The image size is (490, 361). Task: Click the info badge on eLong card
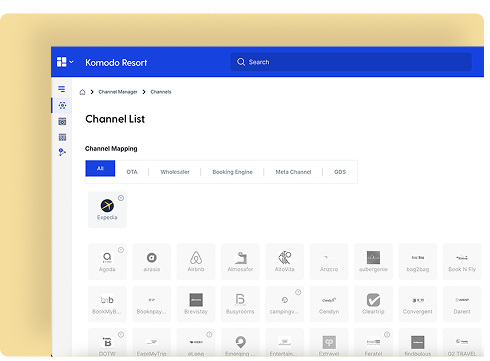209,335
